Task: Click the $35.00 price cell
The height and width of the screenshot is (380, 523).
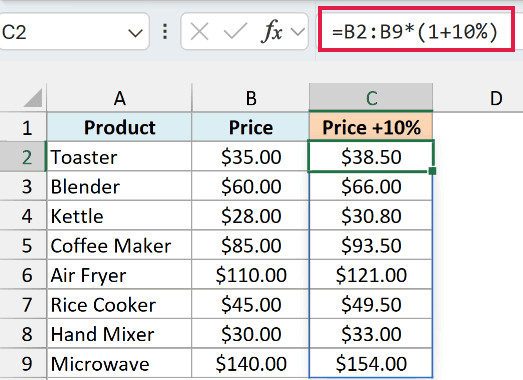Action: coord(251,156)
